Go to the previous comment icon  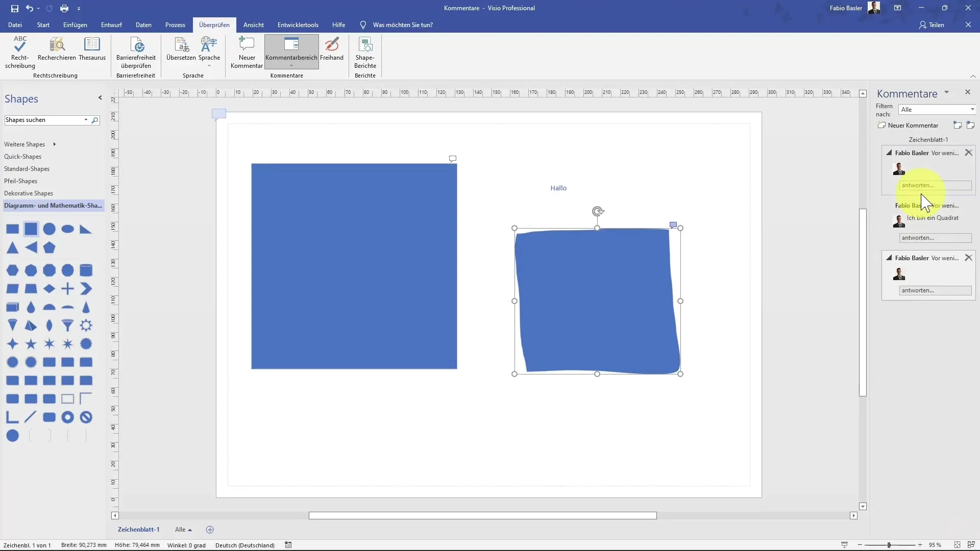(957, 125)
